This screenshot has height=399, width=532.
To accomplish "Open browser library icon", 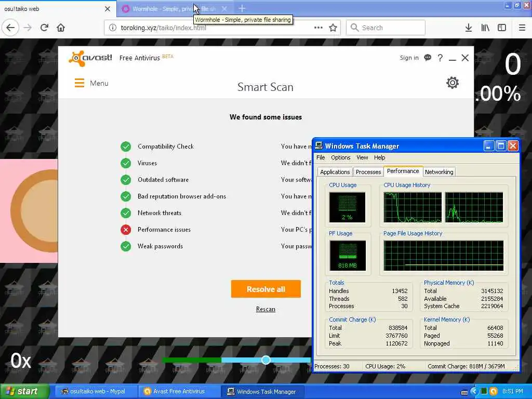I will click(485, 28).
